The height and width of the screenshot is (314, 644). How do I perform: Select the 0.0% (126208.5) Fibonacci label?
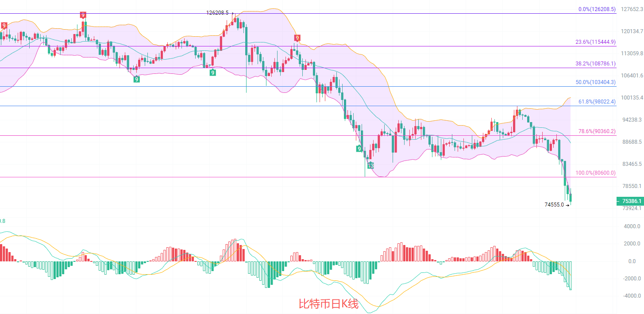597,9
